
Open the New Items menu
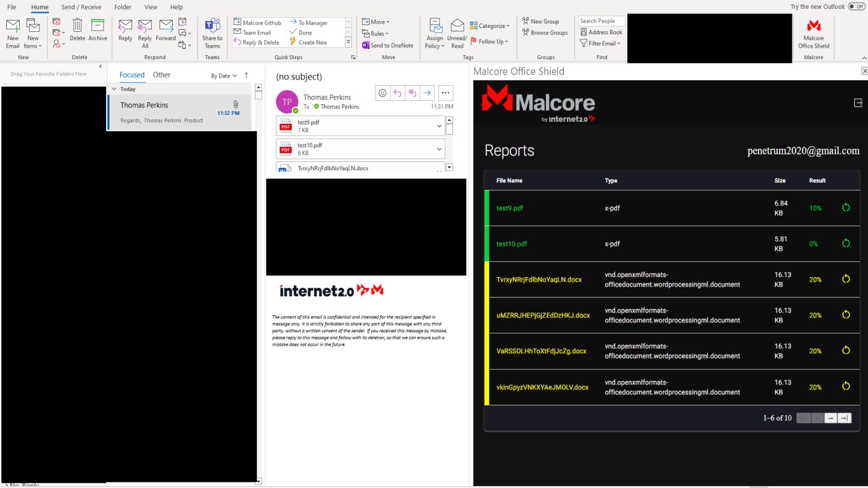coord(33,34)
